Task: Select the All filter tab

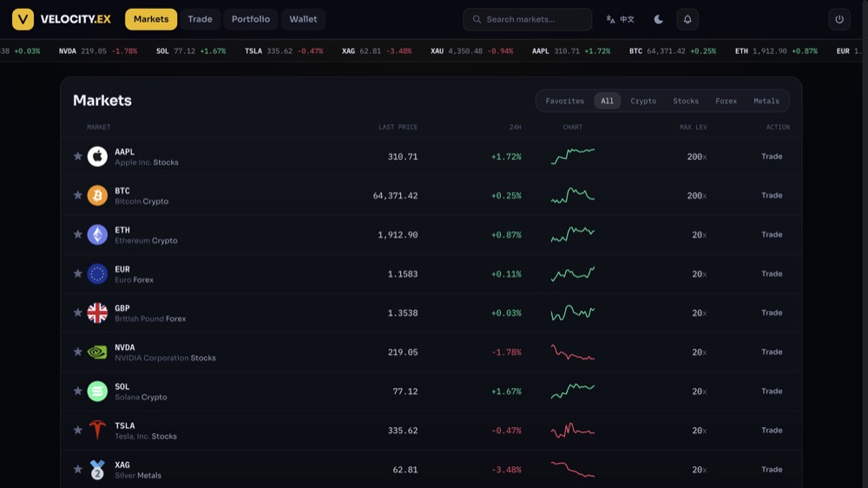Action: pyautogui.click(x=608, y=101)
